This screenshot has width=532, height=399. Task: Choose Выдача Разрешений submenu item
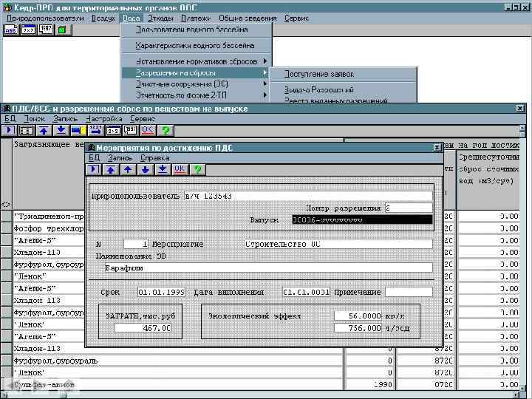point(344,89)
